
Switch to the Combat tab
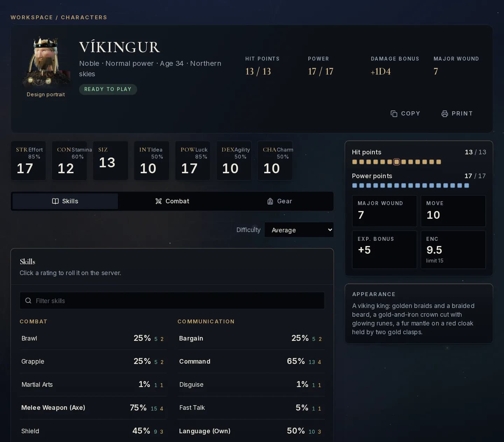pos(172,201)
